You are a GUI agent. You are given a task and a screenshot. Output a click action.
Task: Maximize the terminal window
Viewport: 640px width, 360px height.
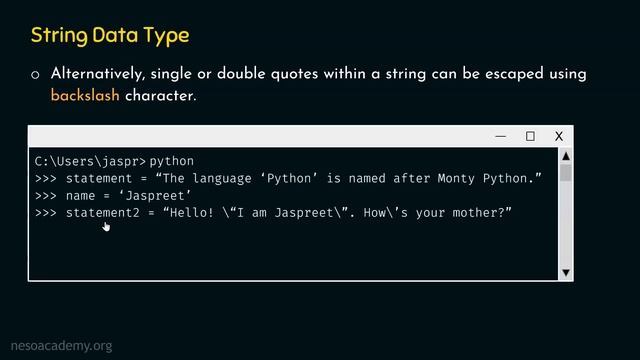coord(530,136)
